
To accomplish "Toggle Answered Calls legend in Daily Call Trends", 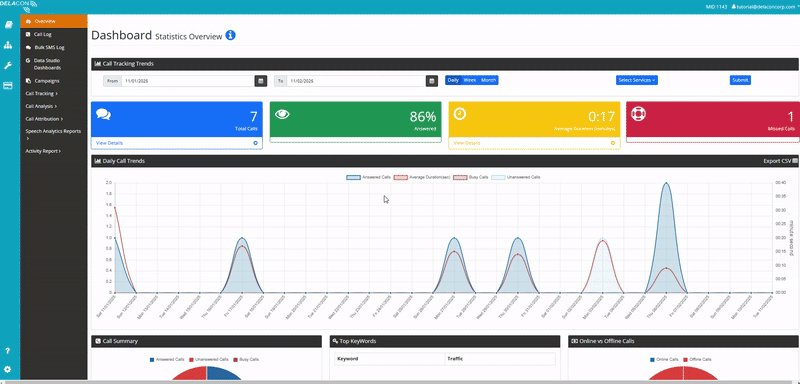I will pos(368,177).
